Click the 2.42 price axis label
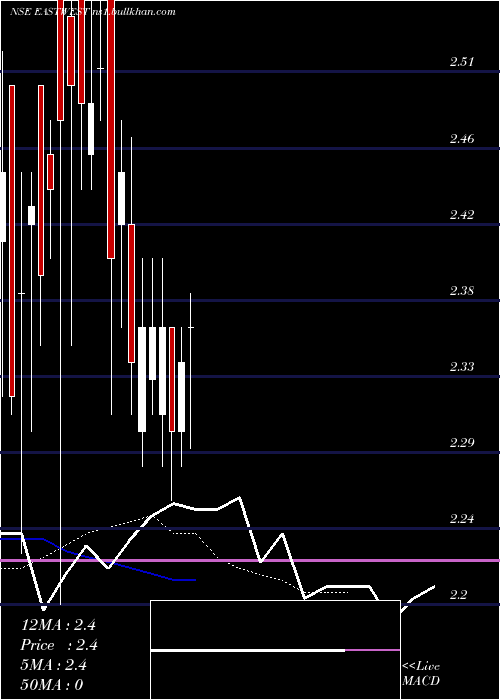The height and width of the screenshot is (700, 500). click(461, 215)
